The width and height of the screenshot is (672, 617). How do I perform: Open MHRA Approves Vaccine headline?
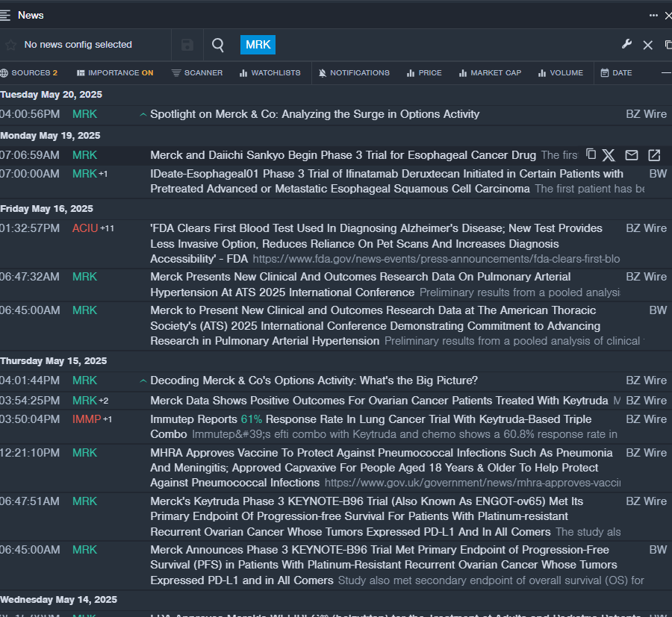382,468
